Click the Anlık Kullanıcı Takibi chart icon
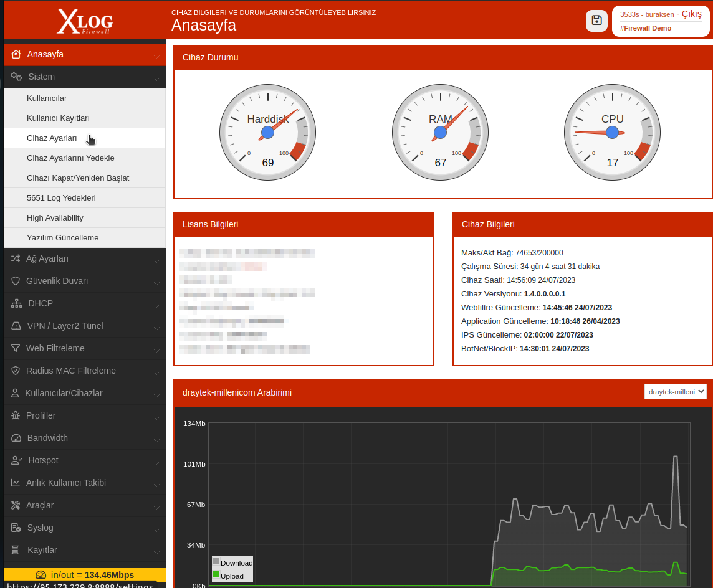The height and width of the screenshot is (588, 713). click(x=16, y=483)
